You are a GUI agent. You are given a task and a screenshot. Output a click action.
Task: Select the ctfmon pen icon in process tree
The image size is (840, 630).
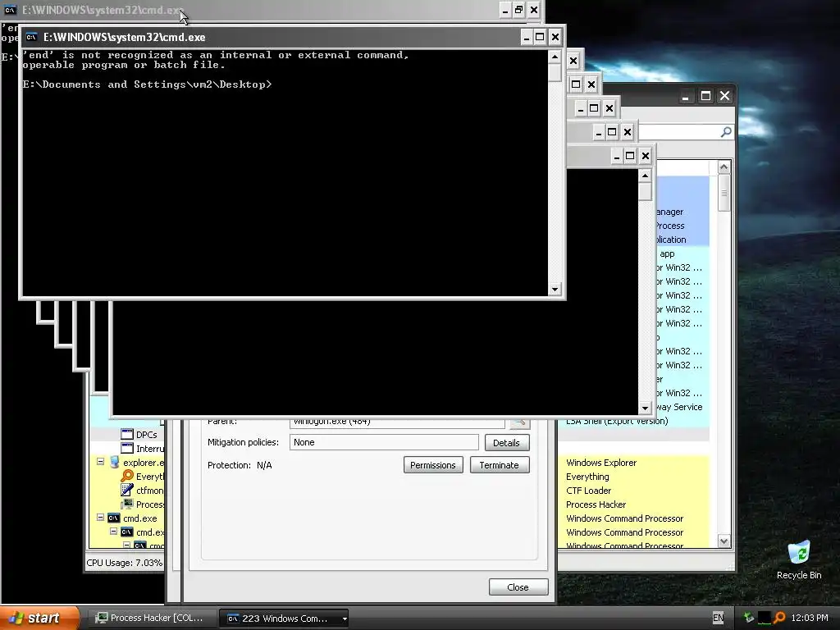tap(127, 491)
